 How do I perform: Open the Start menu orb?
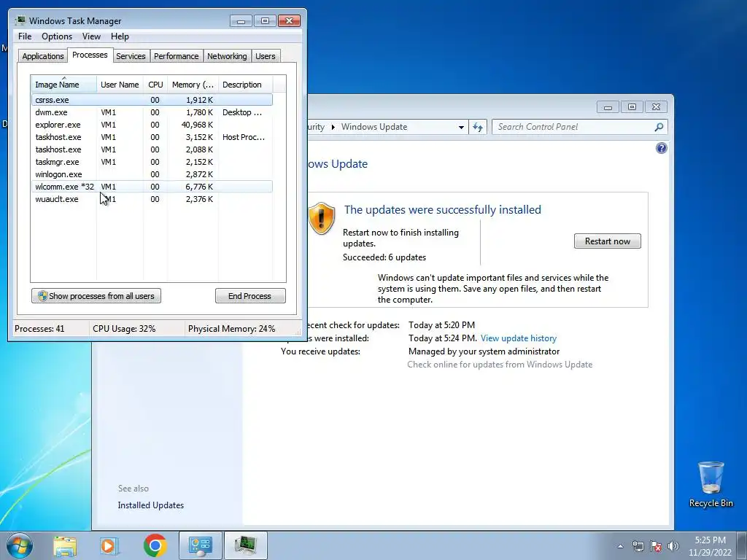click(20, 545)
